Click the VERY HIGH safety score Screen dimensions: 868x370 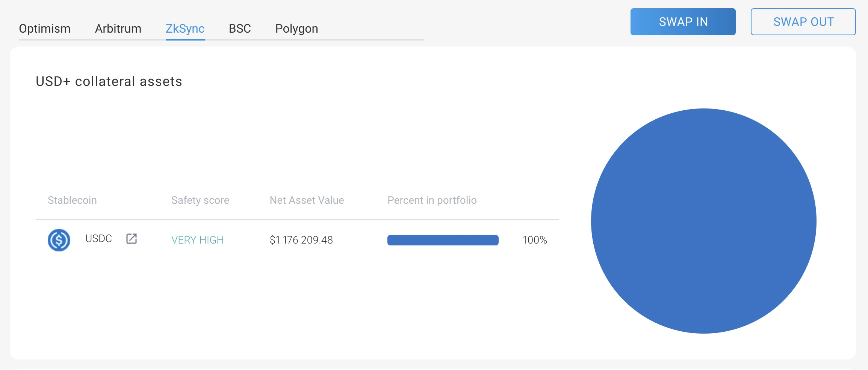(197, 240)
